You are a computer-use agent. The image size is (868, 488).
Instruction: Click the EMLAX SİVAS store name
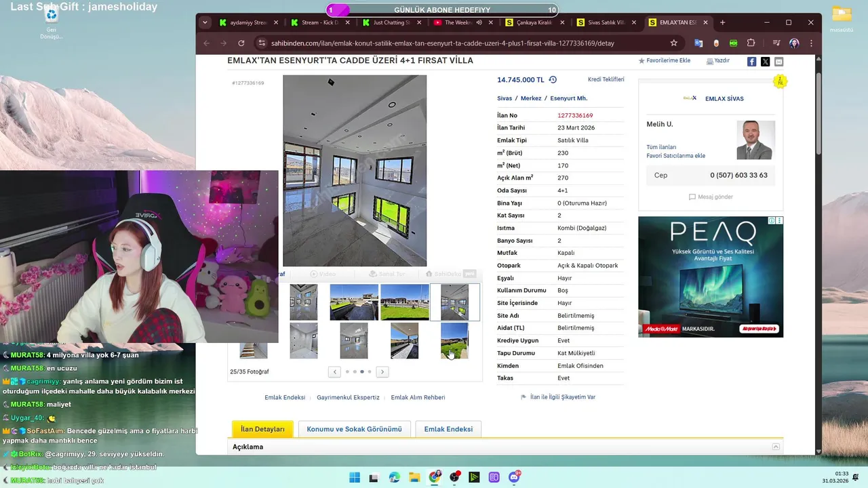click(724, 98)
